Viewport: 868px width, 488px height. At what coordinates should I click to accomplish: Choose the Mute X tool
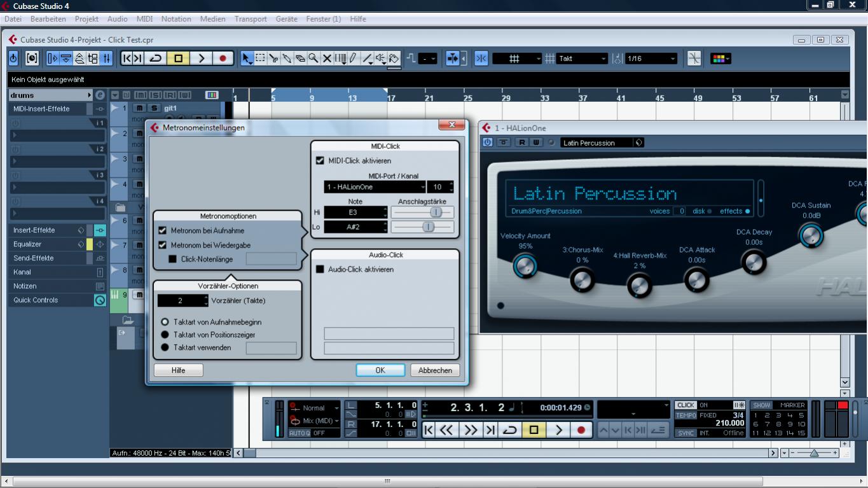click(327, 58)
